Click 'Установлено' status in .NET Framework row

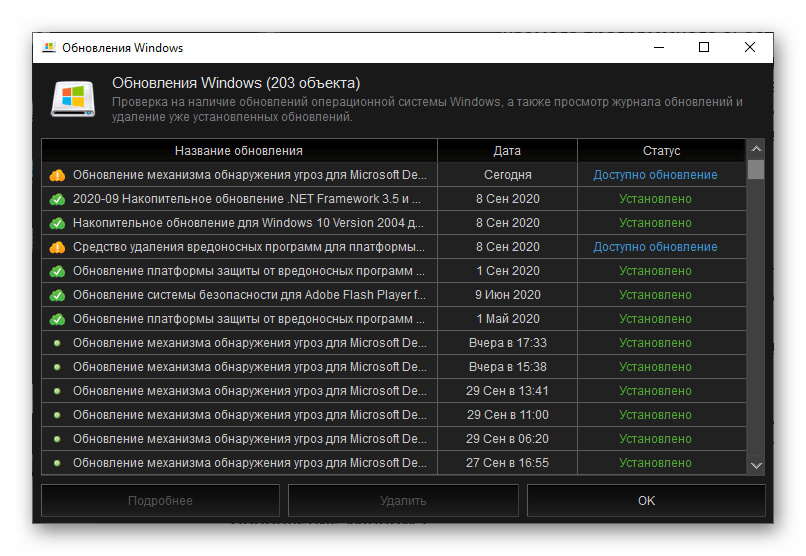655,199
